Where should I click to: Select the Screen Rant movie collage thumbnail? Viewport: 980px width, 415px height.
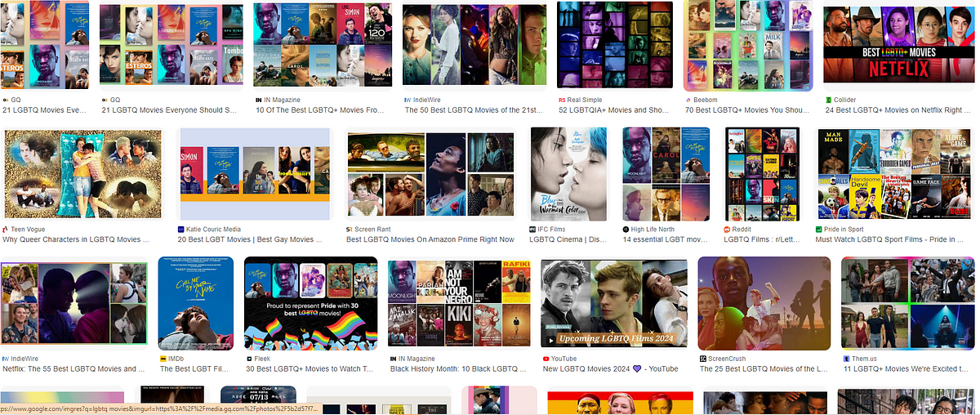[x=430, y=175]
